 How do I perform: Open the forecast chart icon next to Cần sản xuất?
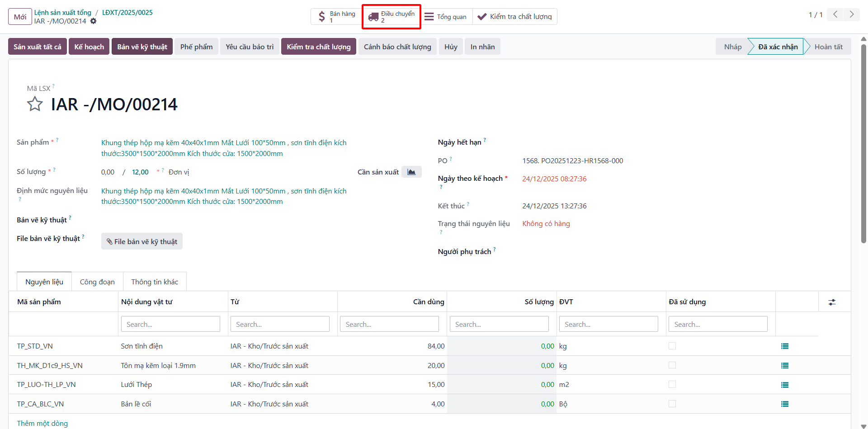(x=411, y=172)
